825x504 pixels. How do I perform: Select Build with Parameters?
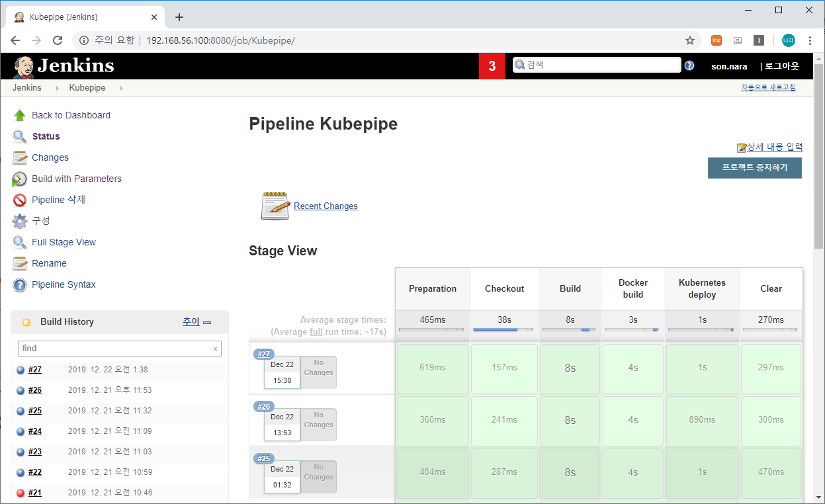point(77,179)
